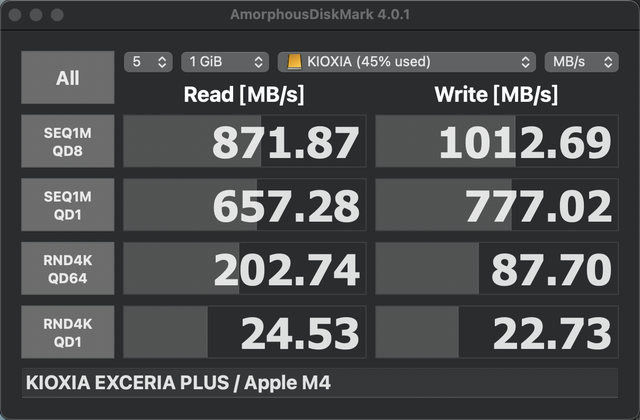Open the test count dropdown showing 5
The width and height of the screenshot is (640, 420).
click(148, 62)
